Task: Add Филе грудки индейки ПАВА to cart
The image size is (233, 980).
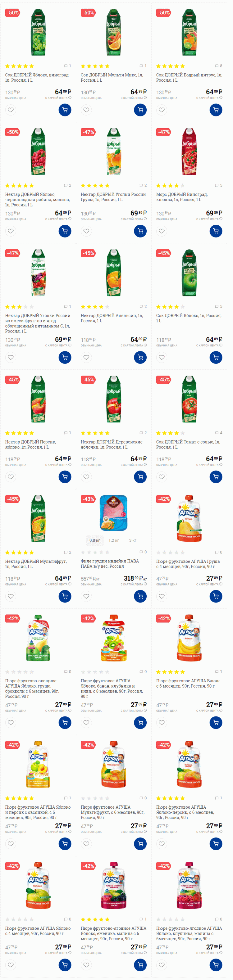Action: click(x=140, y=596)
